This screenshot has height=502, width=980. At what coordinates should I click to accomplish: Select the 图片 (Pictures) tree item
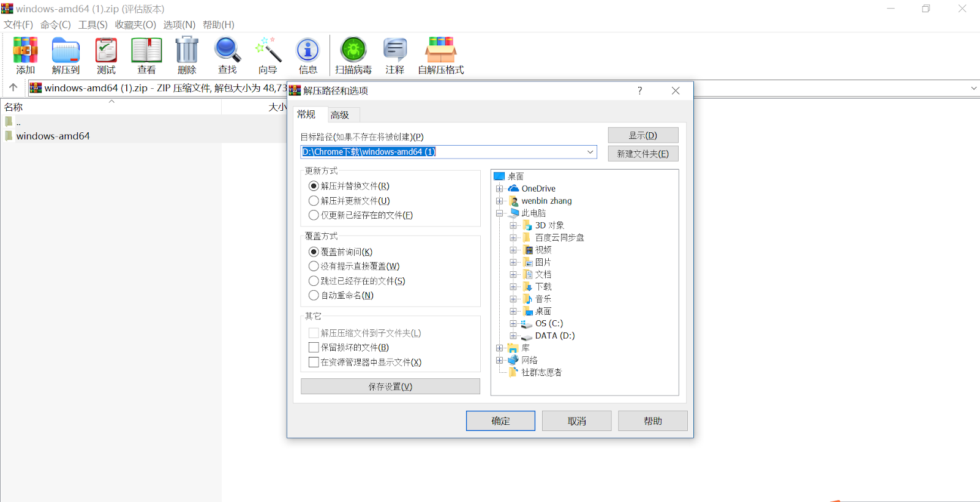543,262
